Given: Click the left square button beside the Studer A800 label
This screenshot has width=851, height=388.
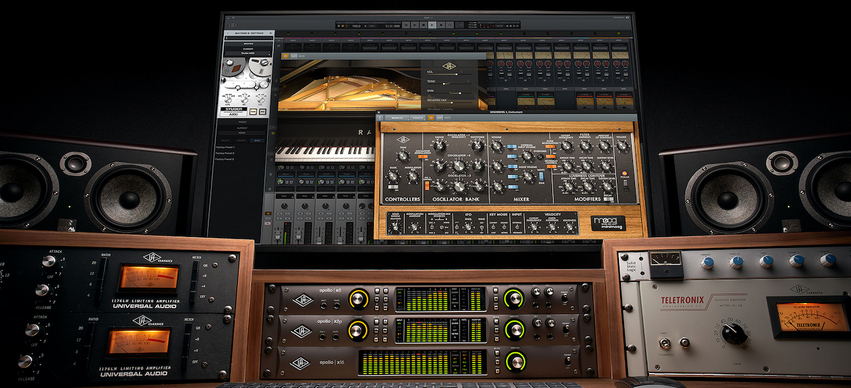Looking at the screenshot, I should click(x=253, y=111).
